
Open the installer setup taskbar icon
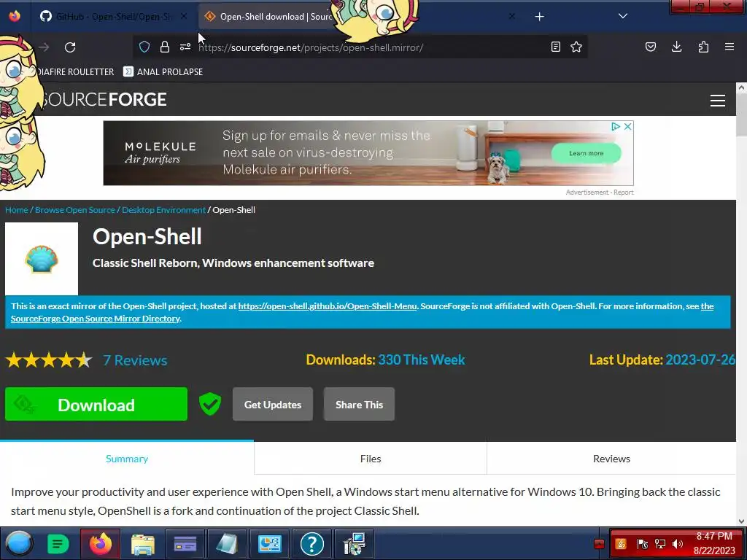point(354,544)
